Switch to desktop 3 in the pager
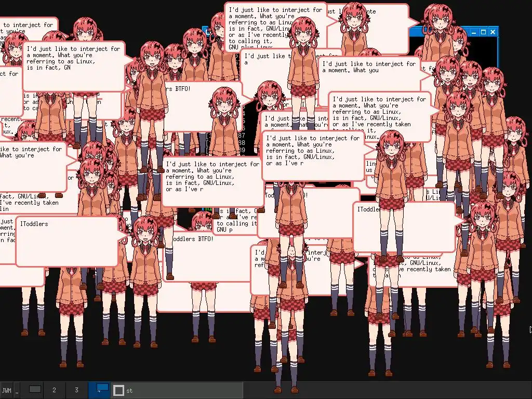 [x=77, y=390]
